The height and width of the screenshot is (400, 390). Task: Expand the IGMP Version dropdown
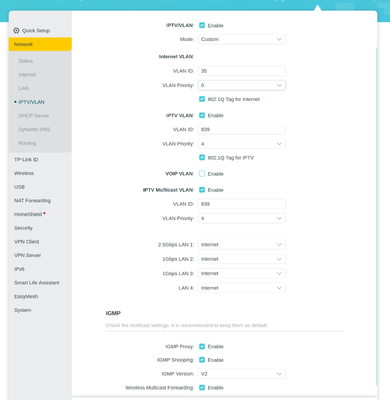click(x=242, y=374)
